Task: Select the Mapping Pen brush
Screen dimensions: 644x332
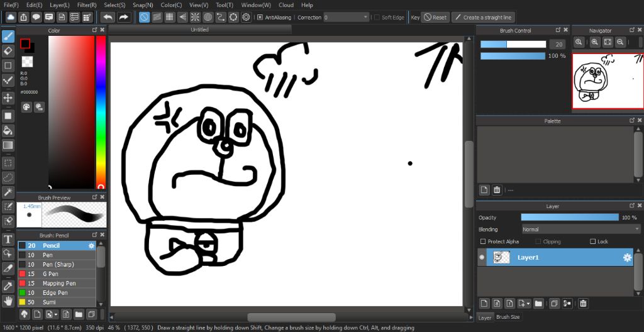Action: [57, 283]
